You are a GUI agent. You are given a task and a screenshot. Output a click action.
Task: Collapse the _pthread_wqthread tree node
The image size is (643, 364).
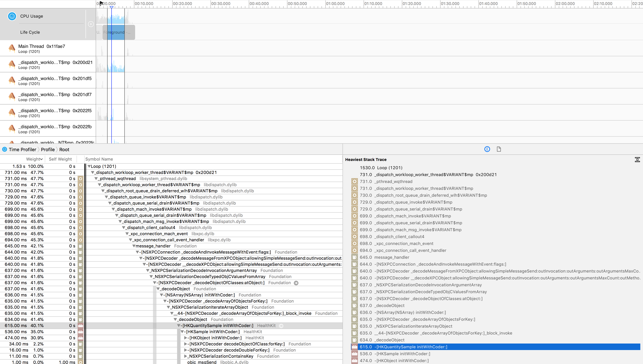(x=96, y=179)
